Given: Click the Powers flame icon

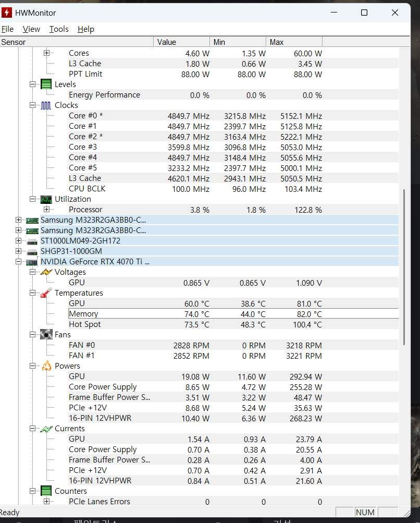Looking at the screenshot, I should [x=46, y=366].
